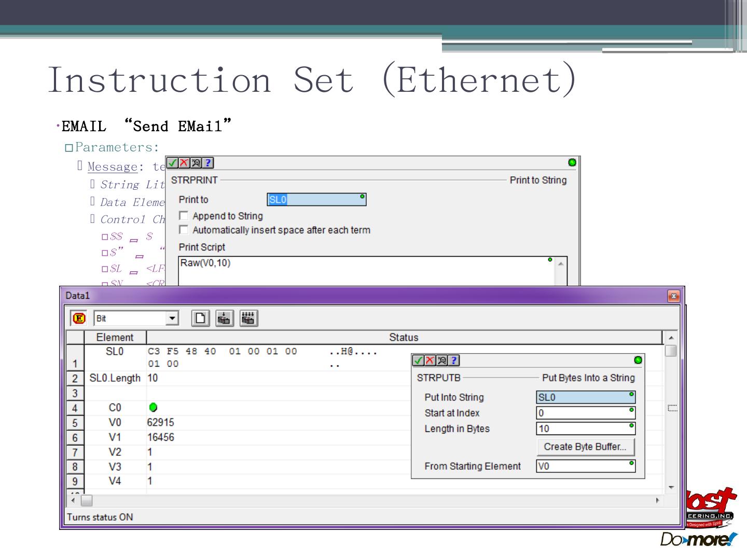747x560 pixels.
Task: Click the middle write icon in Data1 toolbar
Action: pyautogui.click(x=224, y=318)
